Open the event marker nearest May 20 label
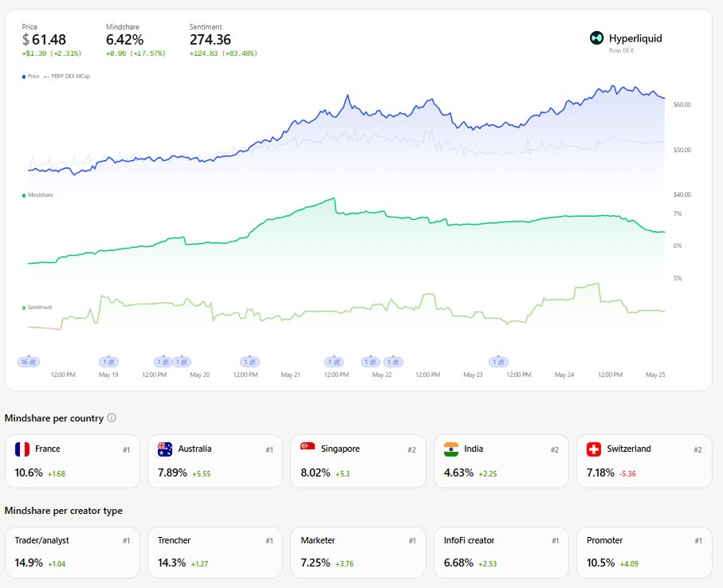723x588 pixels. coord(182,363)
